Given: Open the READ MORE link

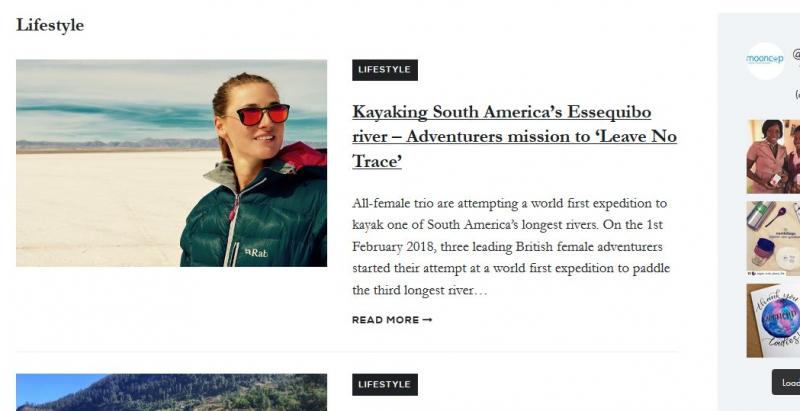Looking at the screenshot, I should click(386, 320).
